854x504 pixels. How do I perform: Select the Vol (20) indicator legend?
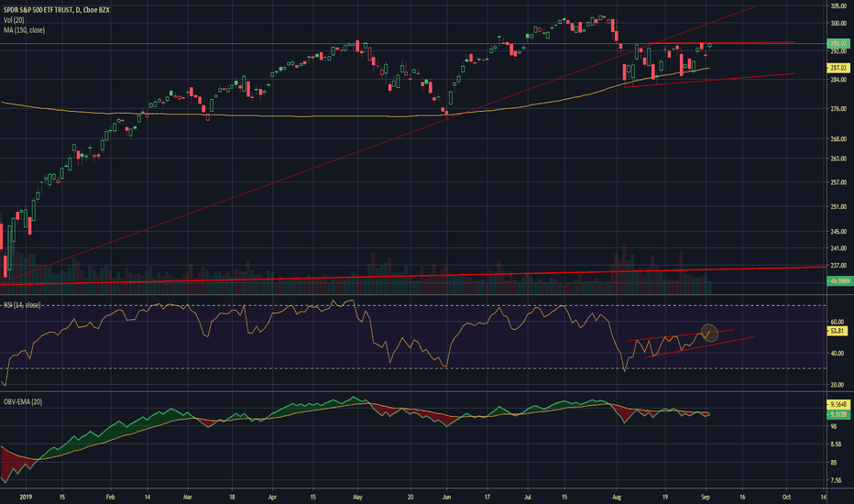click(14, 20)
